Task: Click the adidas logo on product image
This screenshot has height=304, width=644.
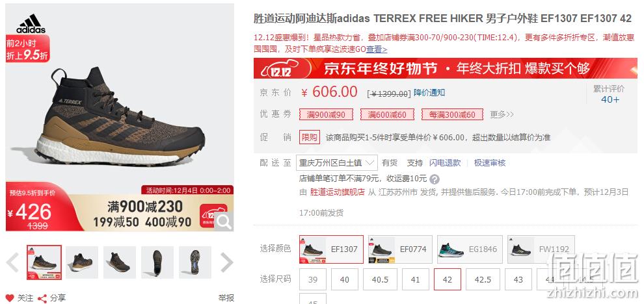Action: point(31,24)
